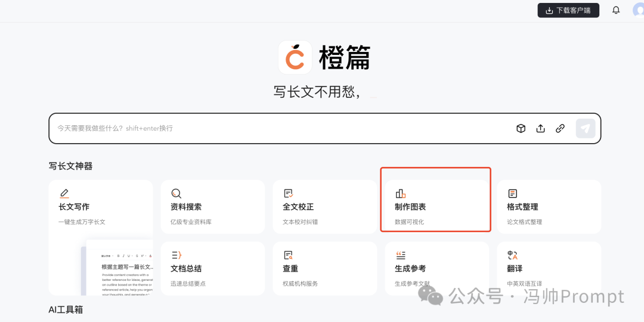Screen dimensions: 644x322
Task: Click the 橙篇 orange logo
Action: click(295, 57)
